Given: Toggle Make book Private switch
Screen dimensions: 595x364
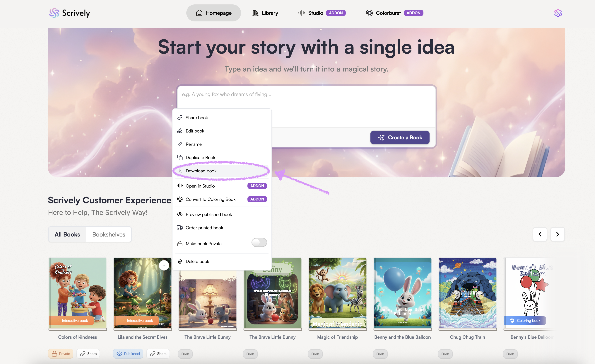Looking at the screenshot, I should point(259,242).
